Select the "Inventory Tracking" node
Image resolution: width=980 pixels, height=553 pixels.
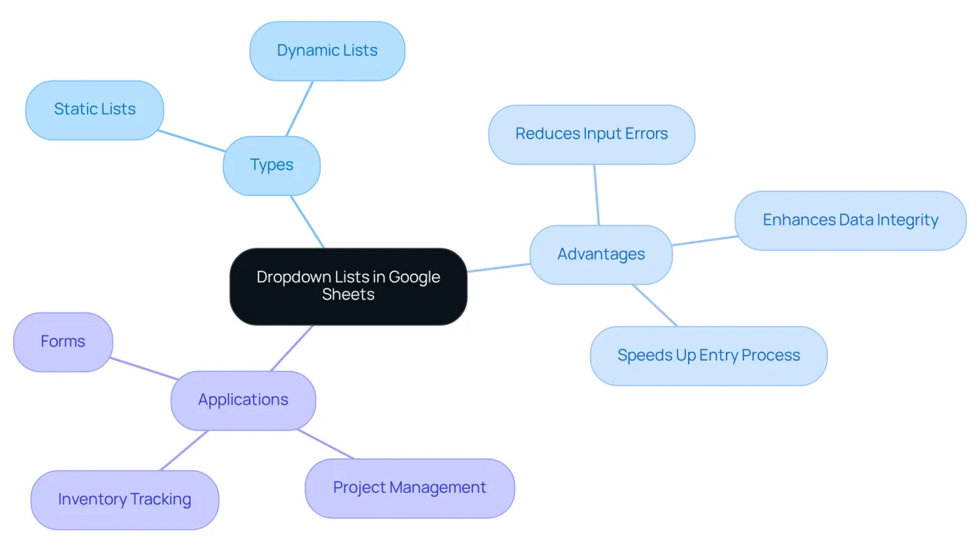125,500
